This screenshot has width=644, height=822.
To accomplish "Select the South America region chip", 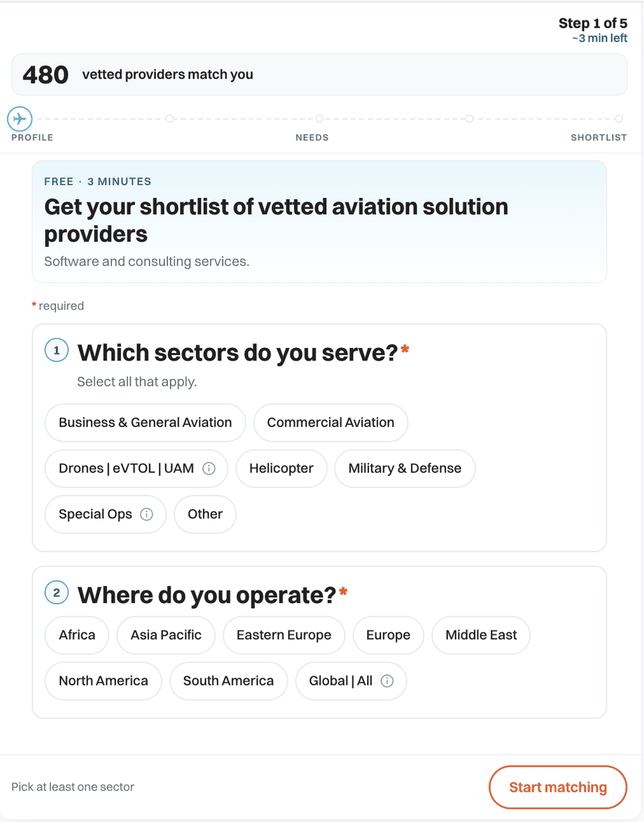I will [229, 681].
